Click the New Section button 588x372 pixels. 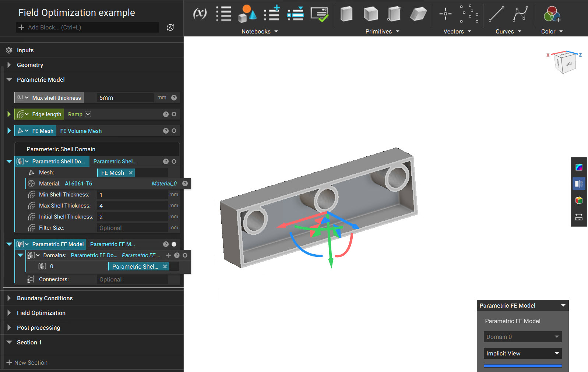27,362
